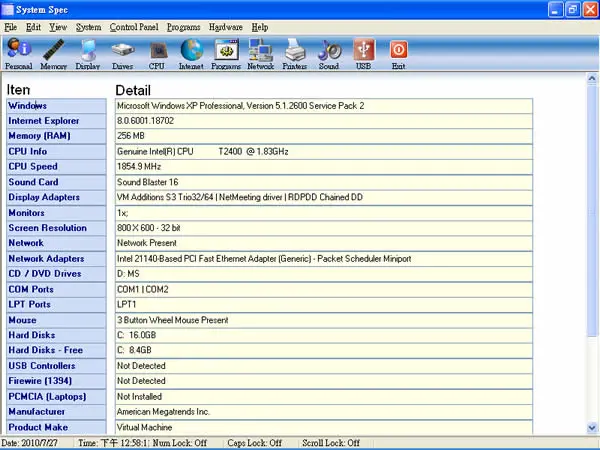
Task: Open the Sound toolbar icon
Action: point(329,54)
